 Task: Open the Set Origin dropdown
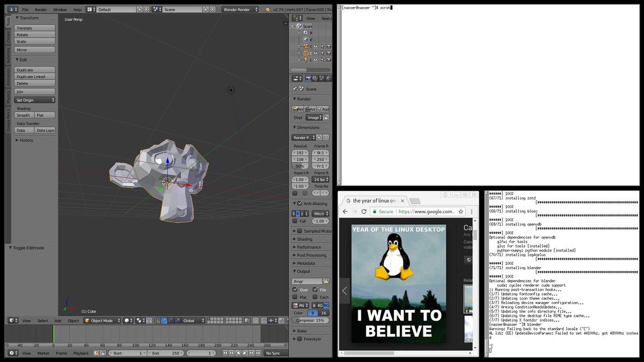pos(35,100)
